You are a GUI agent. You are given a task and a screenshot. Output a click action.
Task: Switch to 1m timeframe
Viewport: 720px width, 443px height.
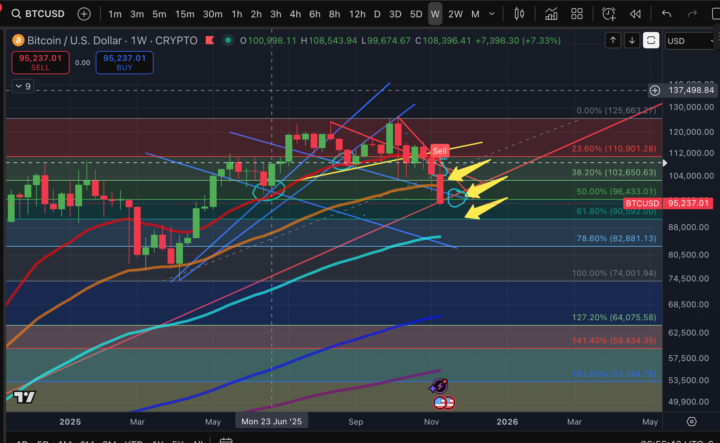click(x=115, y=14)
